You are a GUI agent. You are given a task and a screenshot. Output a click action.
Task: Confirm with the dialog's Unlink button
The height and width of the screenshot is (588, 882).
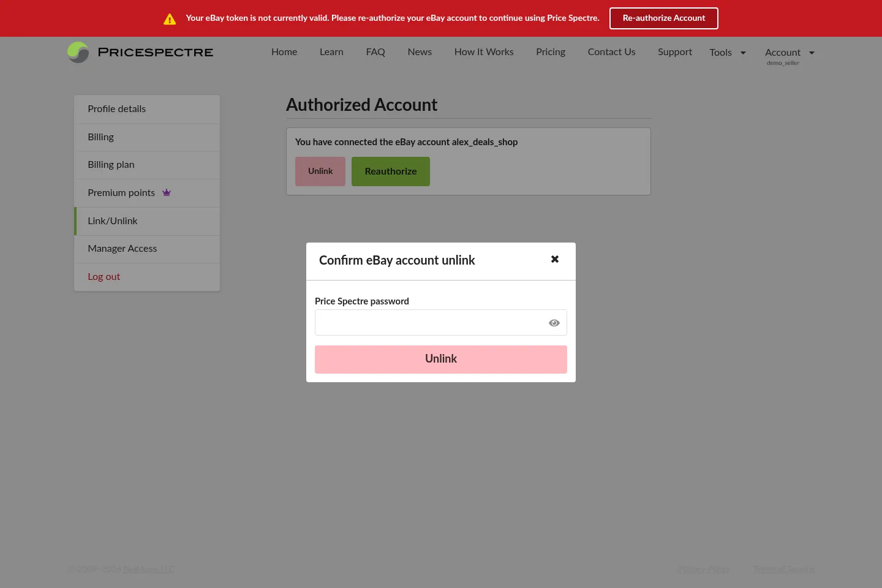[x=441, y=360]
